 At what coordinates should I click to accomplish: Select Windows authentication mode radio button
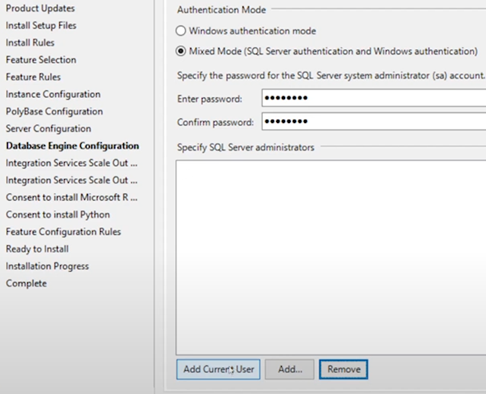tap(181, 31)
